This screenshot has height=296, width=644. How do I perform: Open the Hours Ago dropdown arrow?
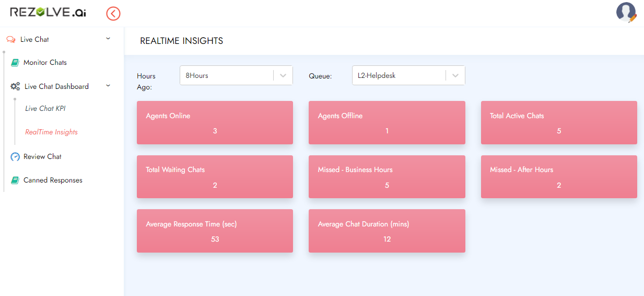(283, 75)
